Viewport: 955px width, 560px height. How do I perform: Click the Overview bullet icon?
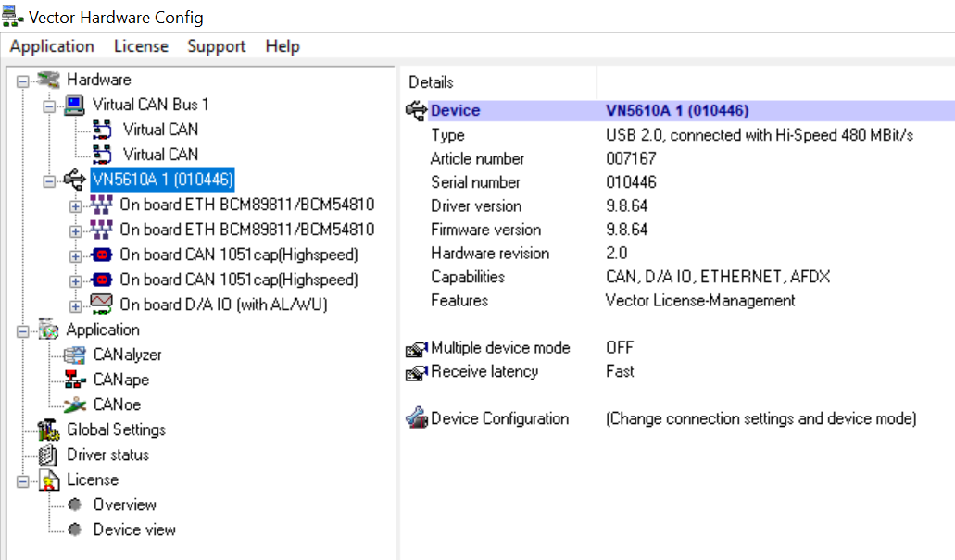75,504
